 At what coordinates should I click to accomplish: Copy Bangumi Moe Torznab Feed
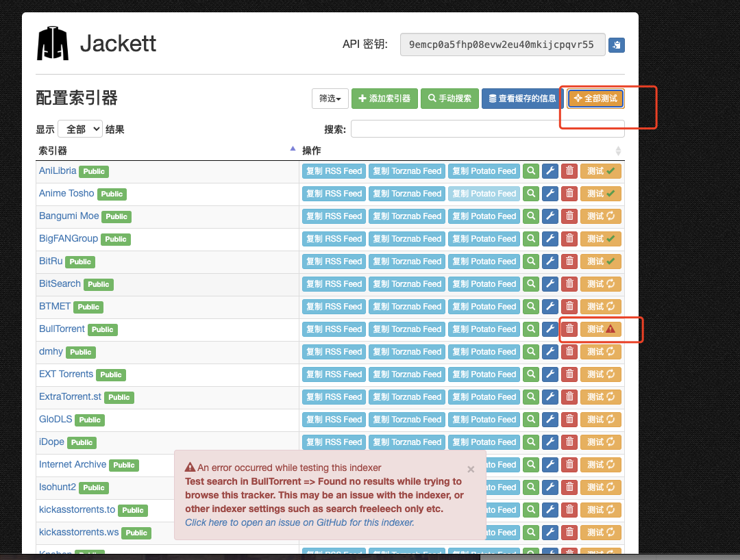coord(407,216)
